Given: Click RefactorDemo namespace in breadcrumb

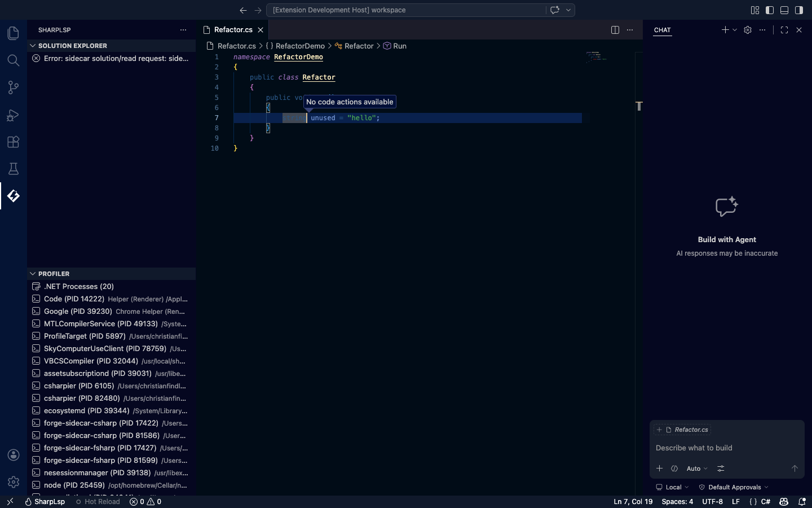Looking at the screenshot, I should 300,46.
